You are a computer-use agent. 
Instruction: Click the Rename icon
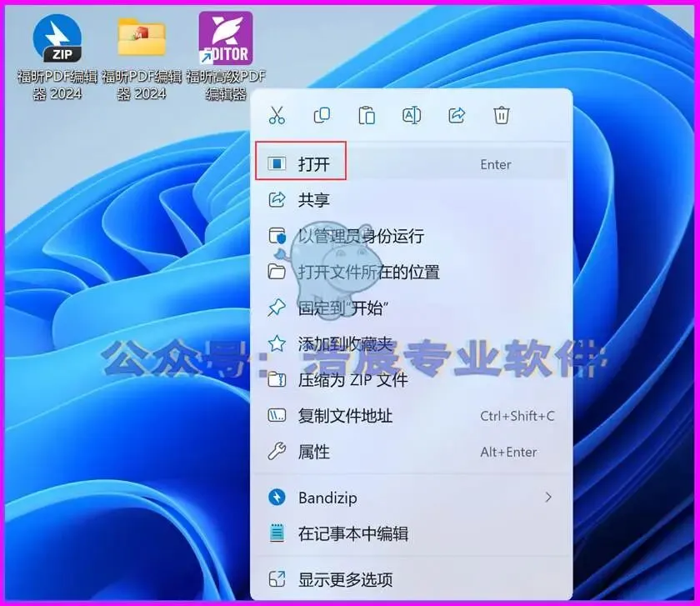(x=412, y=115)
